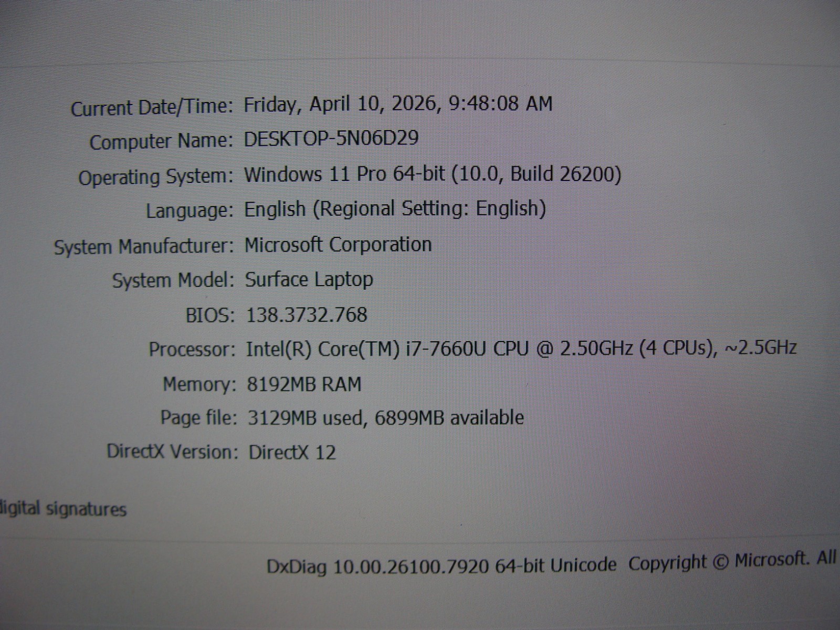This screenshot has width=840, height=630.
Task: Click the "Computer Name:" label
Action: click(x=161, y=142)
